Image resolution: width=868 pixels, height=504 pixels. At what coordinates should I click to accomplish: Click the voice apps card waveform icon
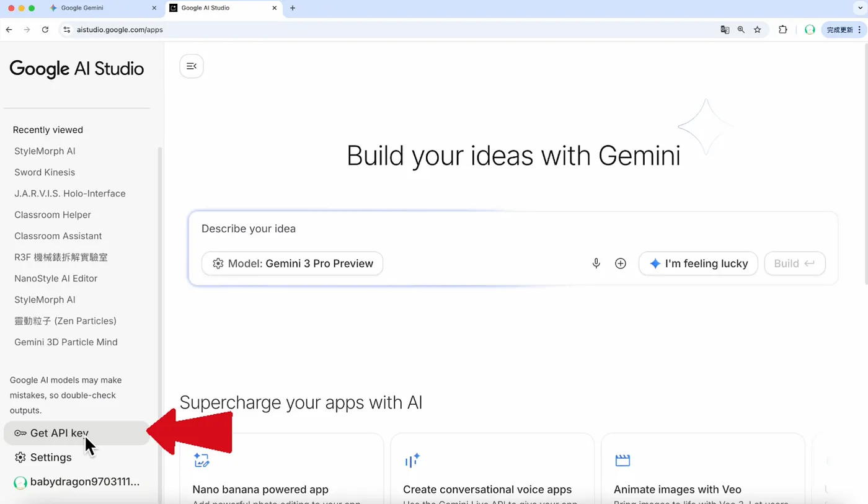412,460
